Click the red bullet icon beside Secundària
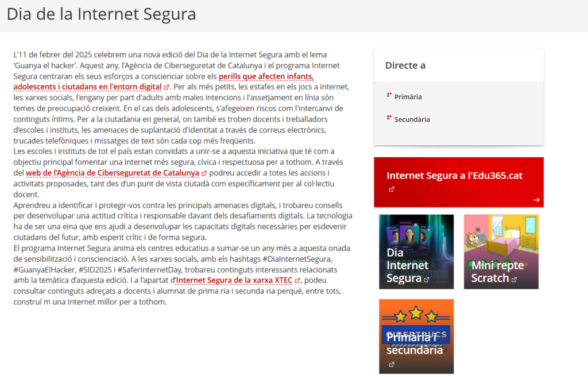Image resolution: width=588 pixels, height=377 pixels. tap(389, 118)
